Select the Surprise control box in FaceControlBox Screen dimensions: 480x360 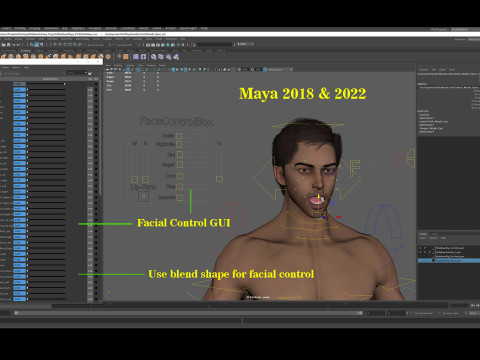pos(180,198)
